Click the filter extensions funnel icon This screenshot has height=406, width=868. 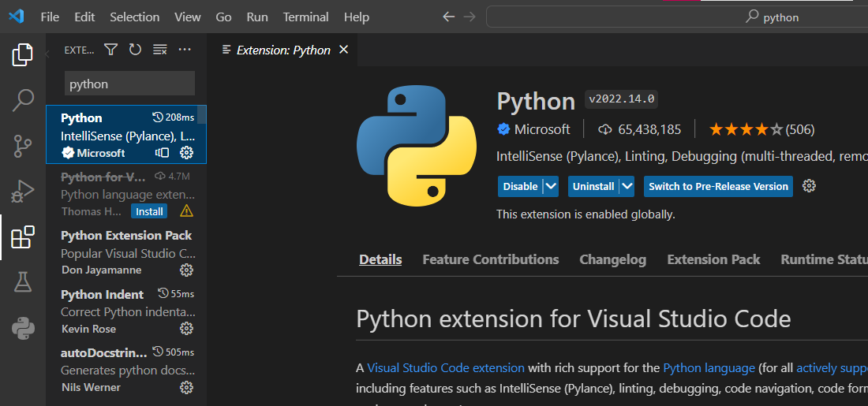click(x=111, y=50)
